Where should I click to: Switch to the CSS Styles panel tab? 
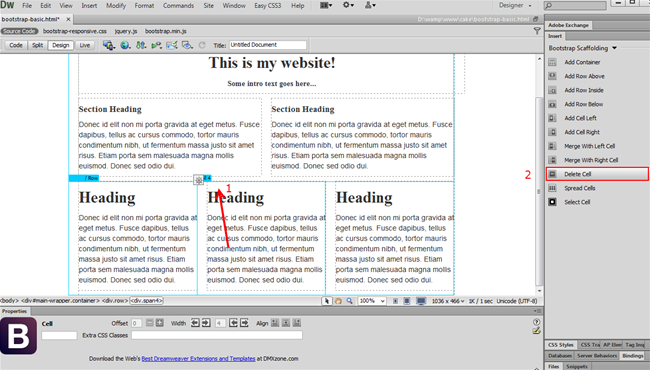coord(561,345)
